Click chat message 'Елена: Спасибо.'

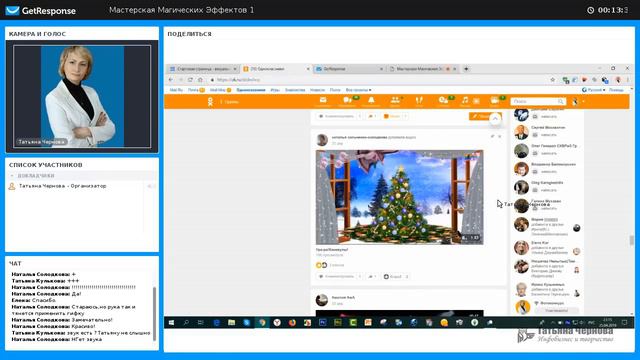point(34,300)
